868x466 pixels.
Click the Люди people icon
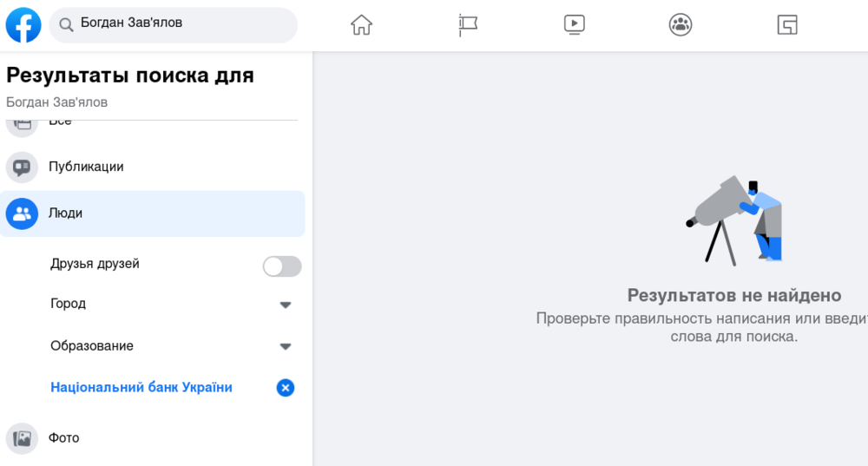23,213
